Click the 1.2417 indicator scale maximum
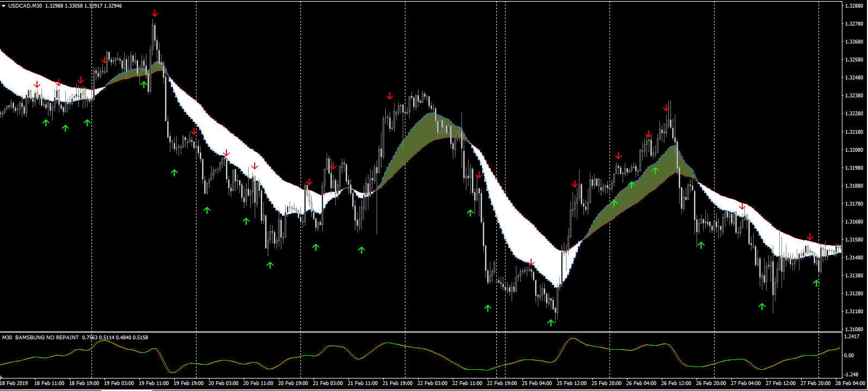The image size is (868, 391). tap(853, 337)
